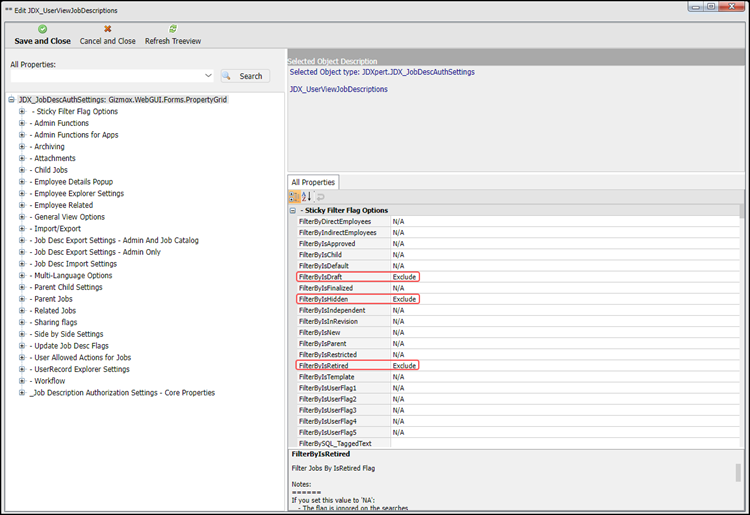
Task: Click the Cancel and Close button
Action: (108, 35)
